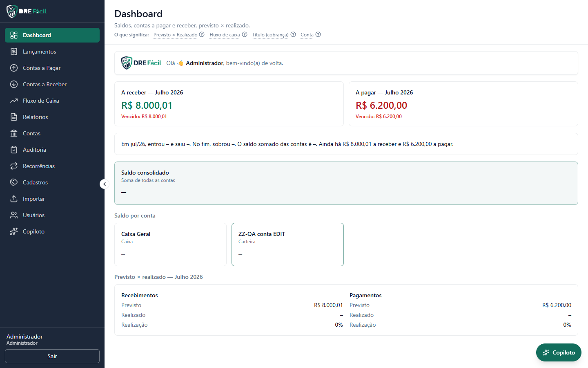The height and width of the screenshot is (368, 588).
Task: Click the Dashboard page title
Action: pyautogui.click(x=138, y=14)
